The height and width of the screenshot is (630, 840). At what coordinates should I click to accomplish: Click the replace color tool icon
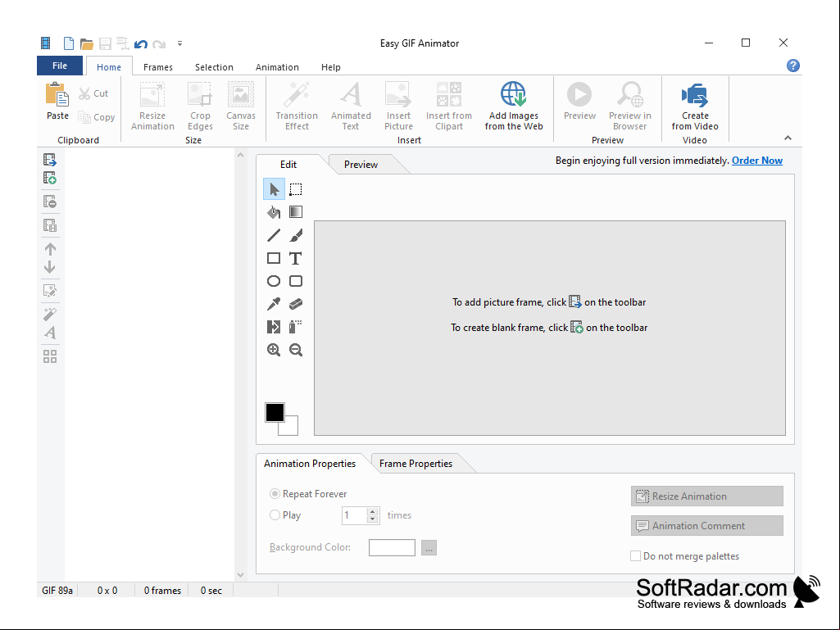pos(274,327)
